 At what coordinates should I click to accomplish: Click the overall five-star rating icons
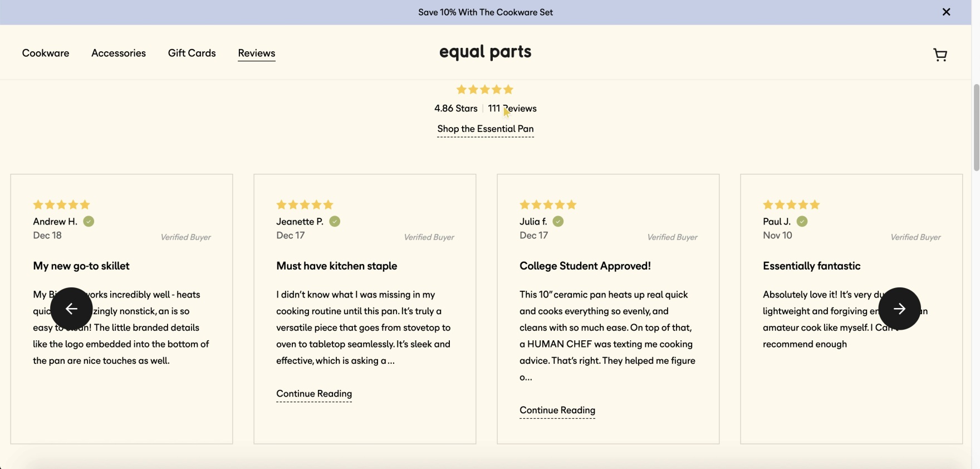[x=485, y=90]
